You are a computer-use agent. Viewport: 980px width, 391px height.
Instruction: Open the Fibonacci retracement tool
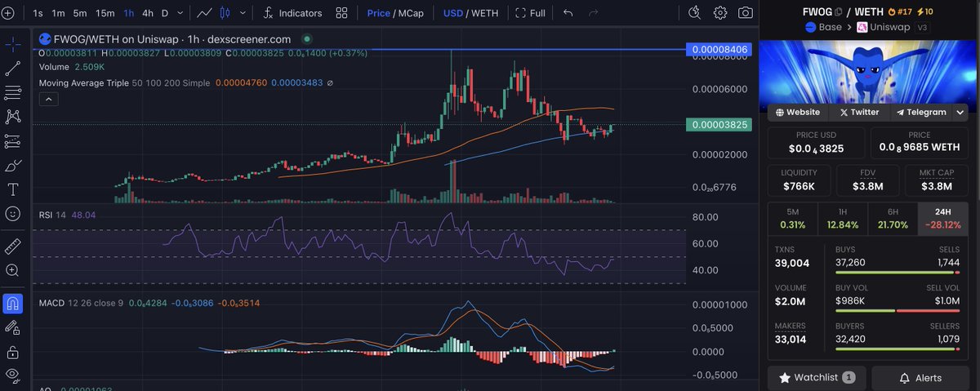coord(12,92)
